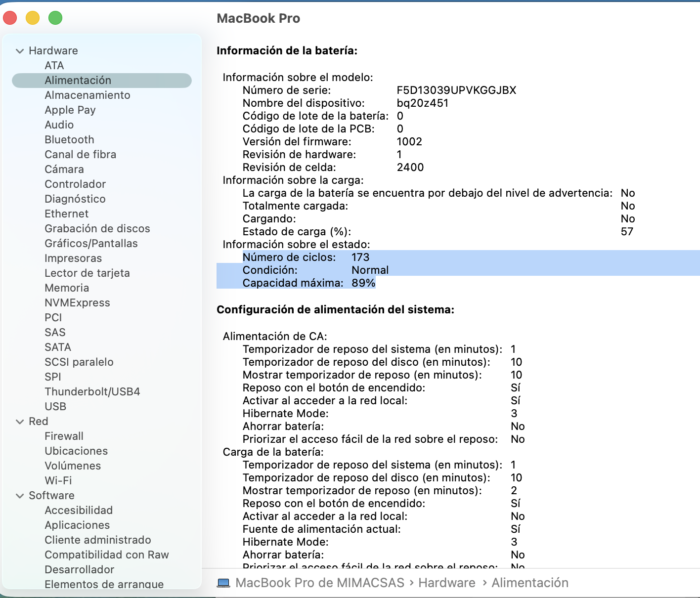The height and width of the screenshot is (598, 700).
Task: Open NVMExpress in the sidebar
Action: pyautogui.click(x=78, y=303)
